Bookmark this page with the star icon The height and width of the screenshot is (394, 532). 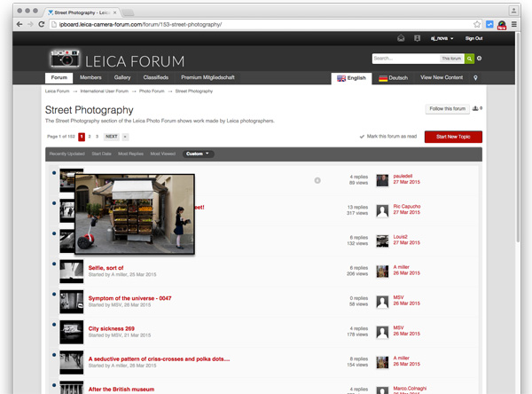pos(476,24)
